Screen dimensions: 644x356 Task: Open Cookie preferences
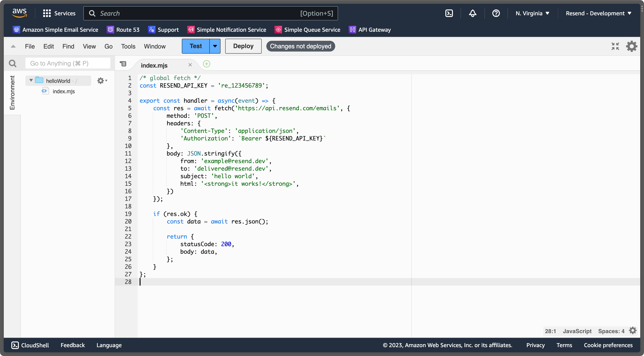click(x=608, y=345)
